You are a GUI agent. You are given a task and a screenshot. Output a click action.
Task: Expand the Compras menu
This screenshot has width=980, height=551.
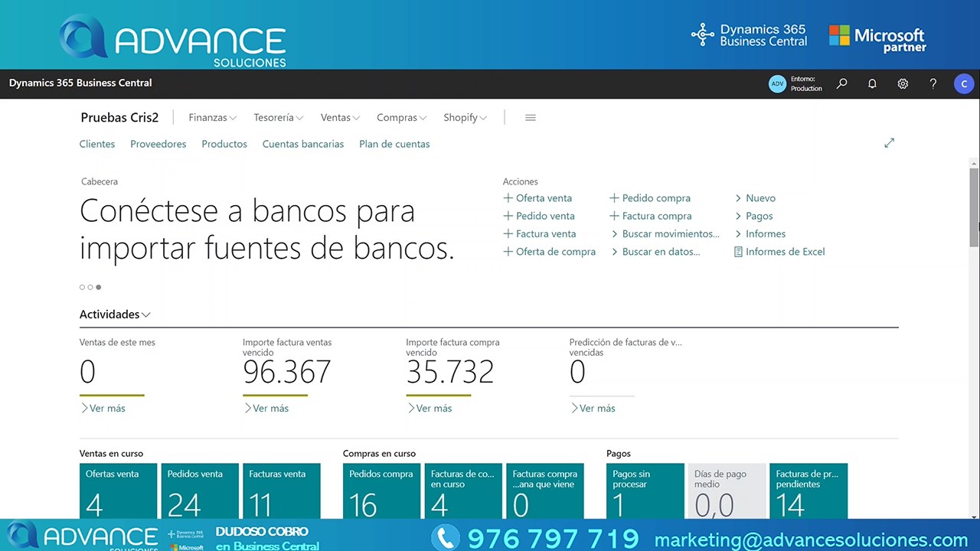tap(401, 118)
